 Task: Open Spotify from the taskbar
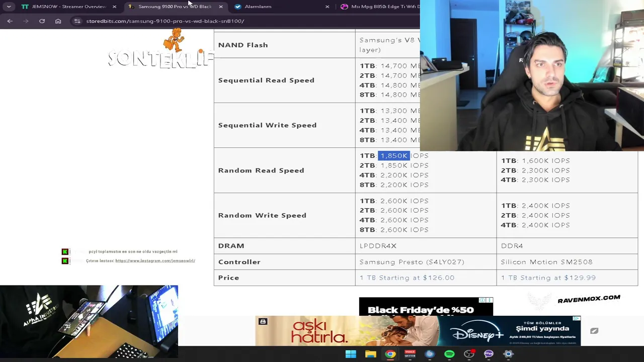click(449, 354)
